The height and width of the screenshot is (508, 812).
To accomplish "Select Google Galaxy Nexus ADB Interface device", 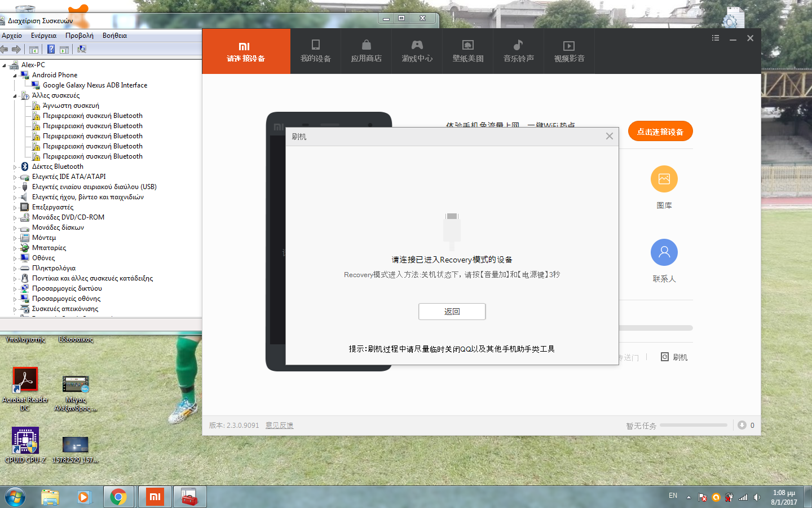I will pos(95,85).
